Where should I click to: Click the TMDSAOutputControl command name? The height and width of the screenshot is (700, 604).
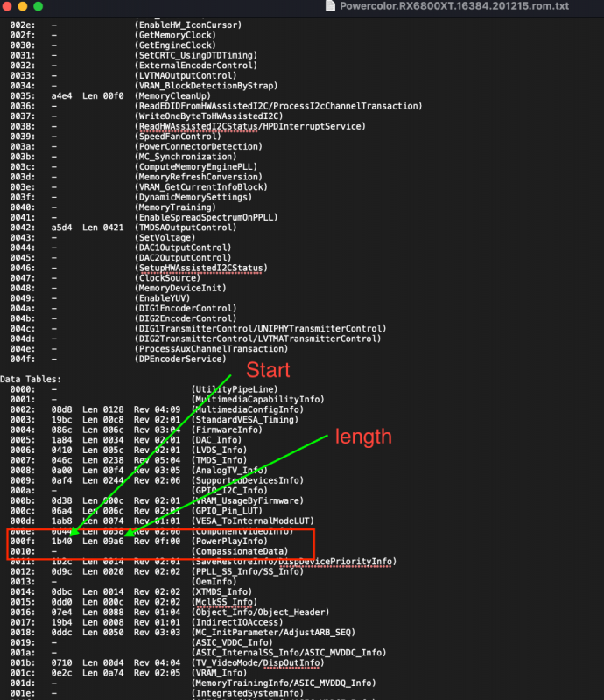coord(186,227)
